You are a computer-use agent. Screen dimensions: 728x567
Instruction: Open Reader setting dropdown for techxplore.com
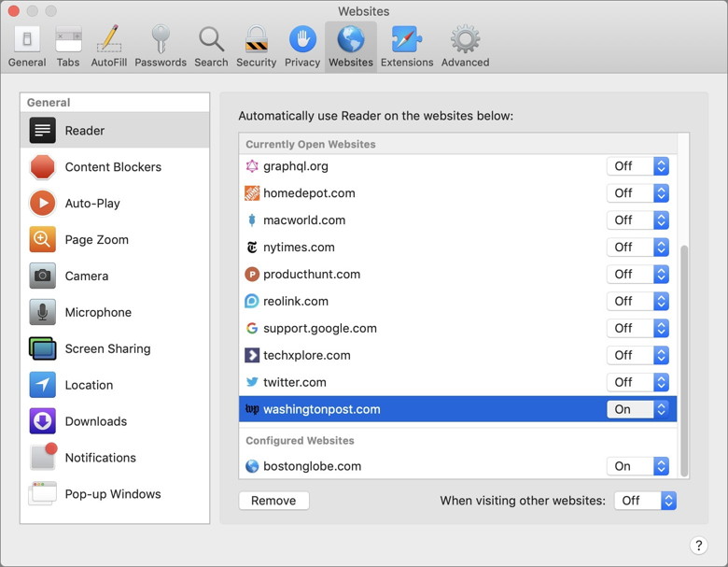pyautogui.click(x=637, y=355)
